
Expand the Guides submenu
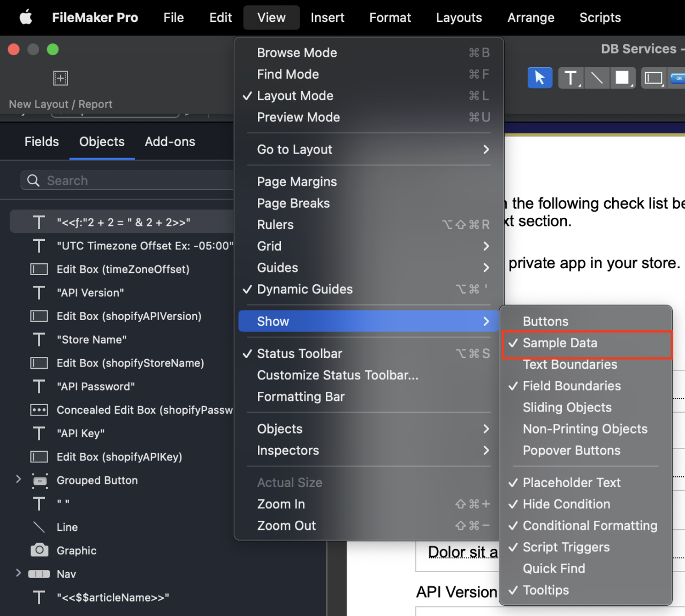(x=369, y=268)
